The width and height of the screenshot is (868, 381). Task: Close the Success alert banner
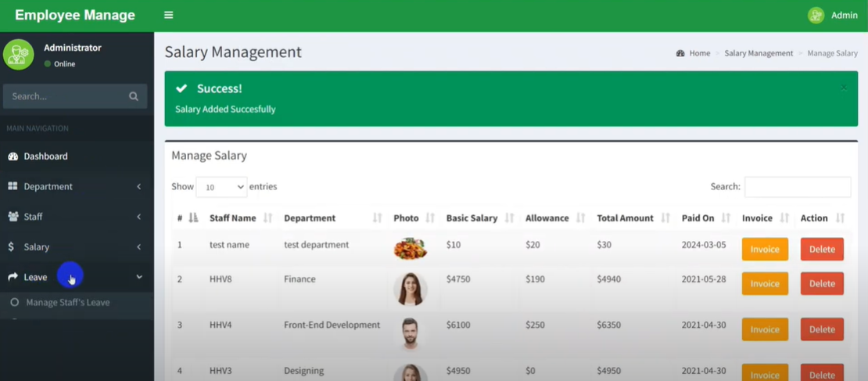pos(844,87)
